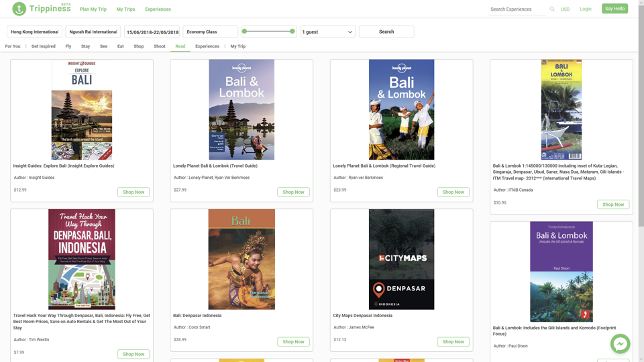This screenshot has width=644, height=362.
Task: Switch to the Eat tab
Action: (120, 46)
